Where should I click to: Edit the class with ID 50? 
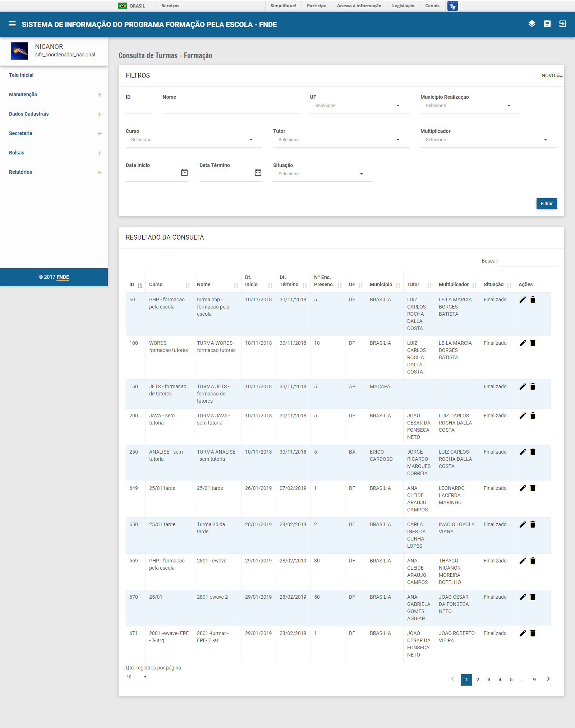(x=523, y=300)
